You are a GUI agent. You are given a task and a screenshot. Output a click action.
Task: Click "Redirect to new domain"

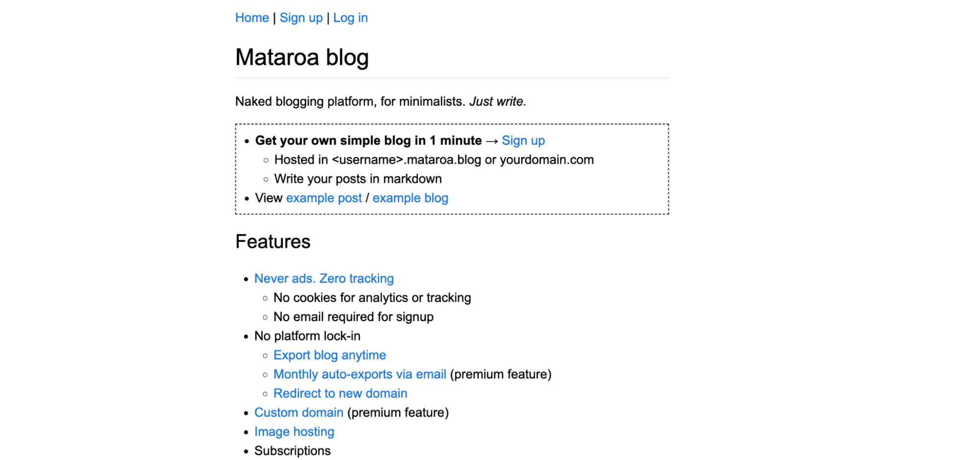[x=340, y=393]
